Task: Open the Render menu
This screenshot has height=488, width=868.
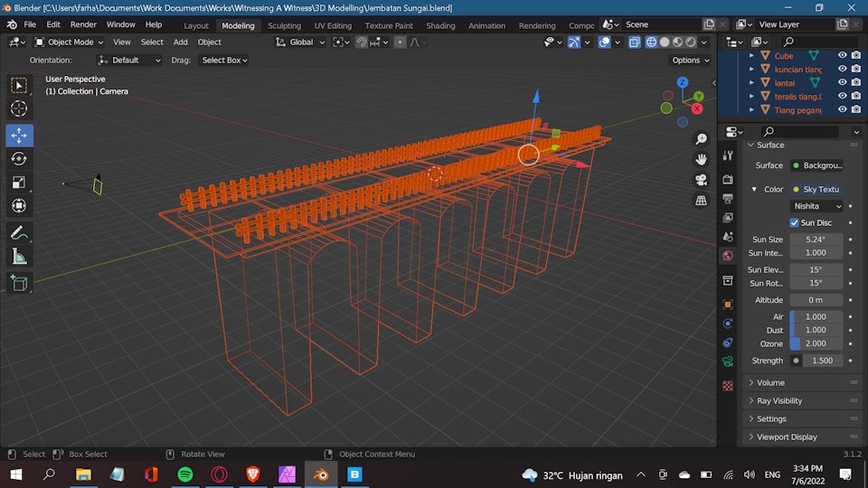Action: point(83,25)
